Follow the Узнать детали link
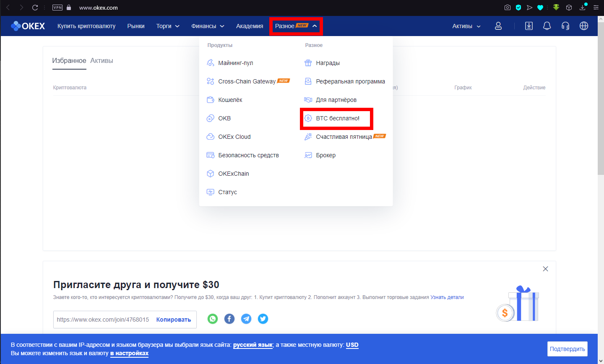 [x=447, y=297]
